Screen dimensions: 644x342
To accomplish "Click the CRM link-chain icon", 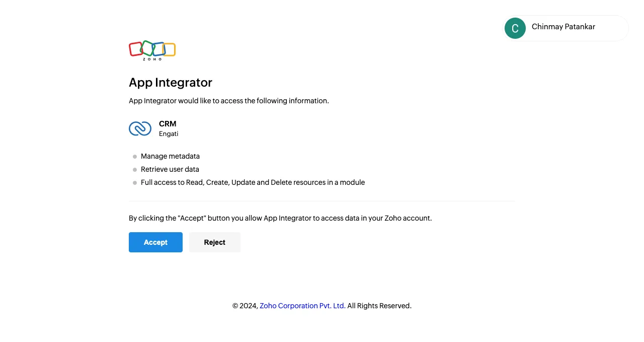I will (140, 129).
